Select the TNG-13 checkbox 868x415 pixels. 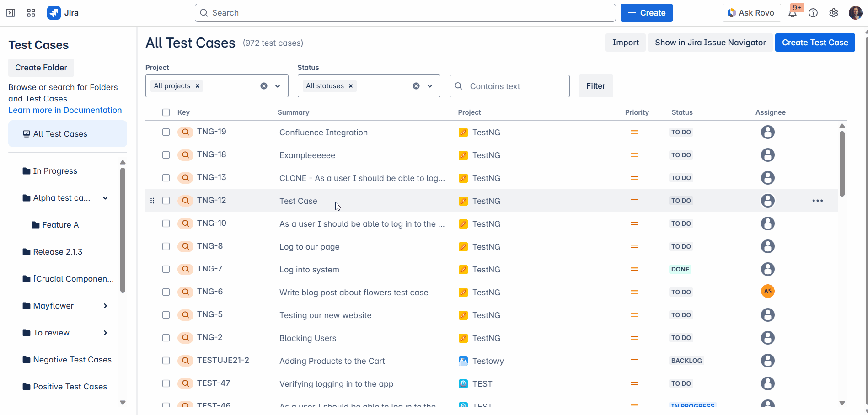coord(166,178)
